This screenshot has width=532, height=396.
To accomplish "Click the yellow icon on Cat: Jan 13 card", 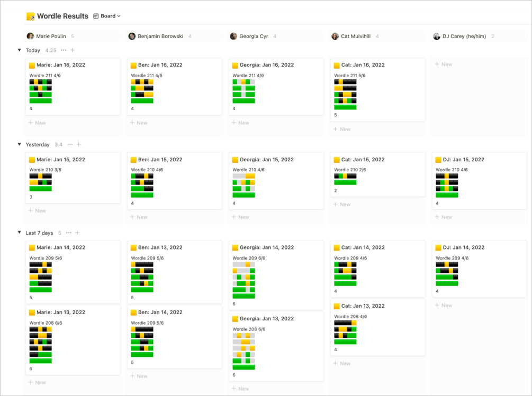I will click(337, 306).
